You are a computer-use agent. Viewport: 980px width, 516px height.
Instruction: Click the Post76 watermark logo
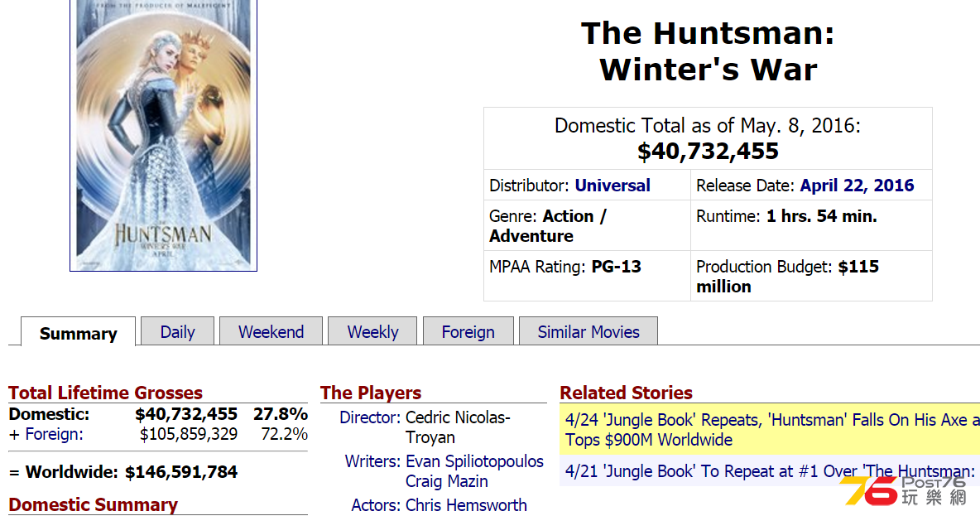pos(904,491)
